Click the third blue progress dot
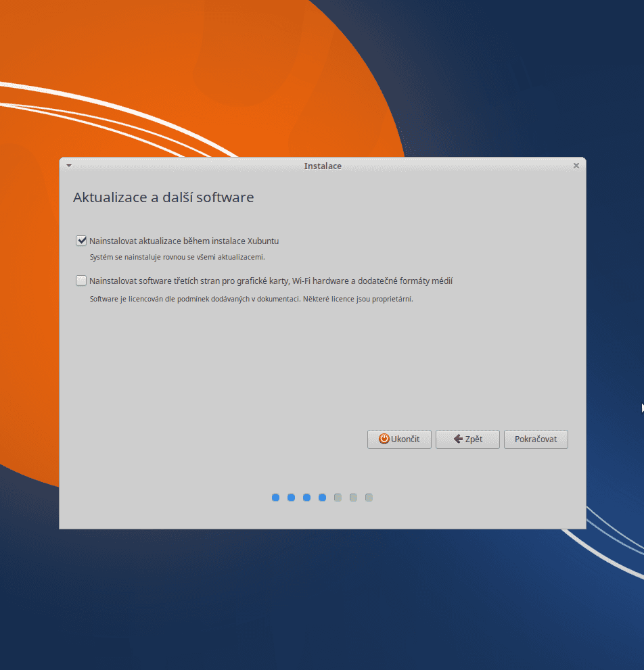 tap(306, 498)
